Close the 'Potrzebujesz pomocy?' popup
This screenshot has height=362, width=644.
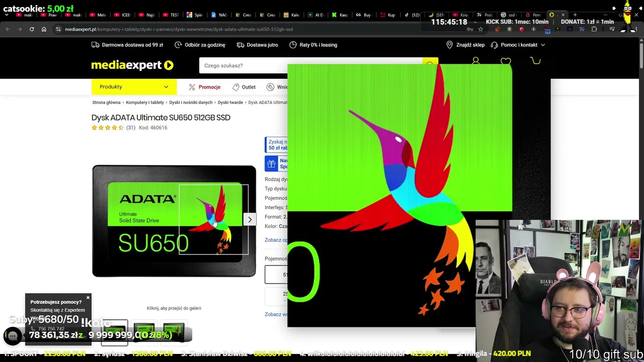[88, 298]
